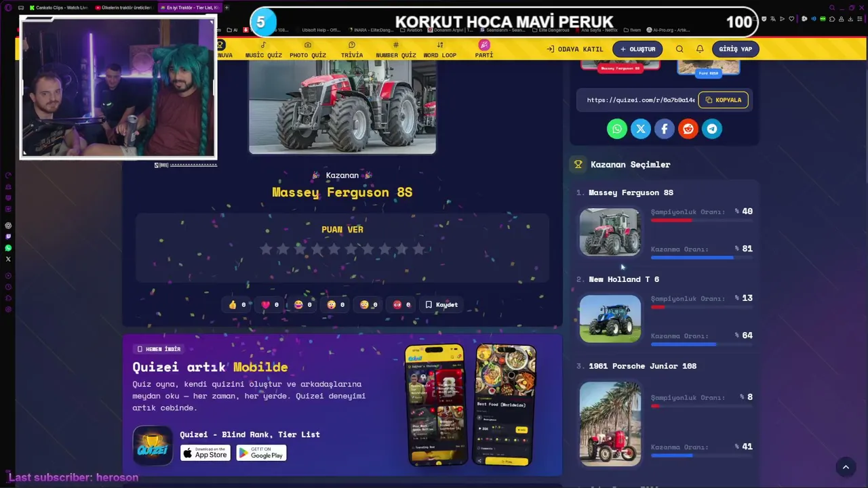Share the quiz on Telegram

click(712, 129)
